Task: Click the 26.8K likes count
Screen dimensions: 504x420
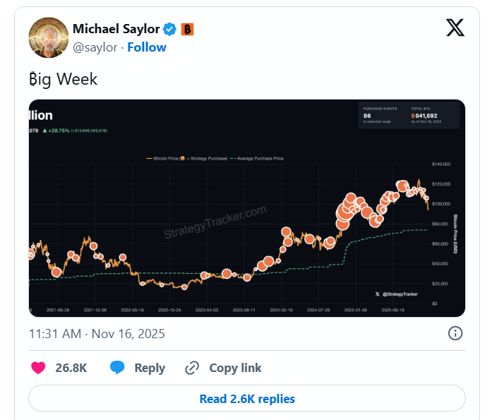Action: pyautogui.click(x=71, y=368)
